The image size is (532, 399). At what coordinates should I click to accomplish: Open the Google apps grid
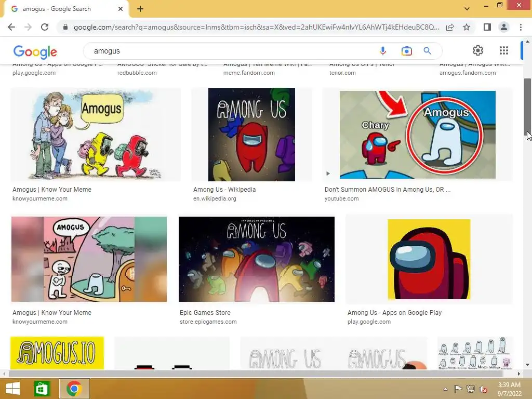[504, 50]
